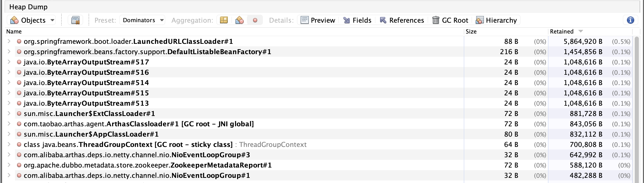
Task: Click the vertical scrollbar of the table
Action: coord(637,103)
